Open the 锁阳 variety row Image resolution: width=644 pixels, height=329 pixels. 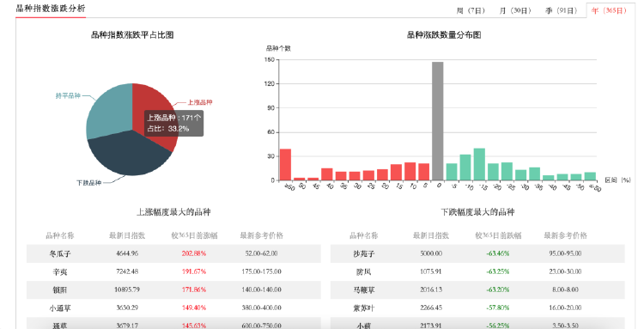tap(173, 289)
